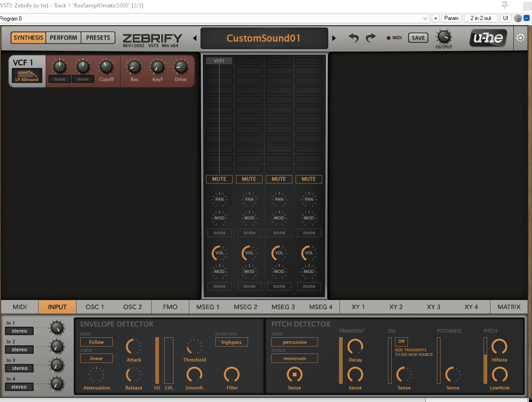Viewport: 532px width, 402px height.
Task: Click the HiNote knob
Action: (499, 347)
